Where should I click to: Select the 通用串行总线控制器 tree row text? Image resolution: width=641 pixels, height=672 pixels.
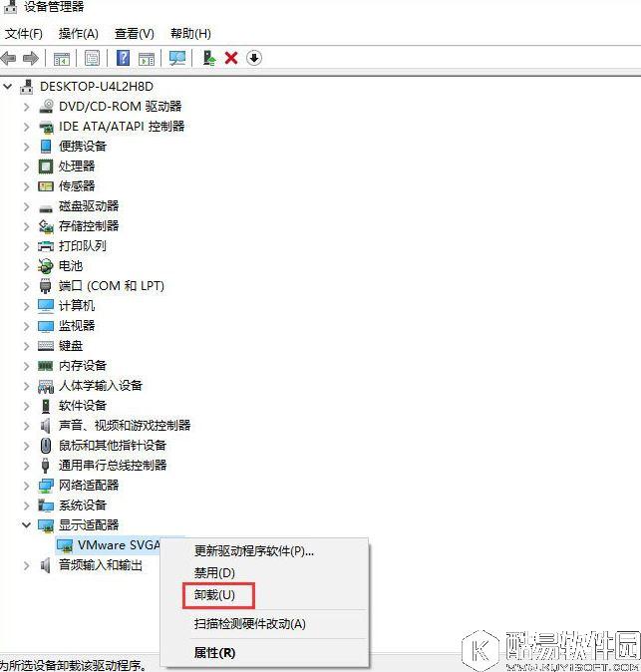pos(113,466)
